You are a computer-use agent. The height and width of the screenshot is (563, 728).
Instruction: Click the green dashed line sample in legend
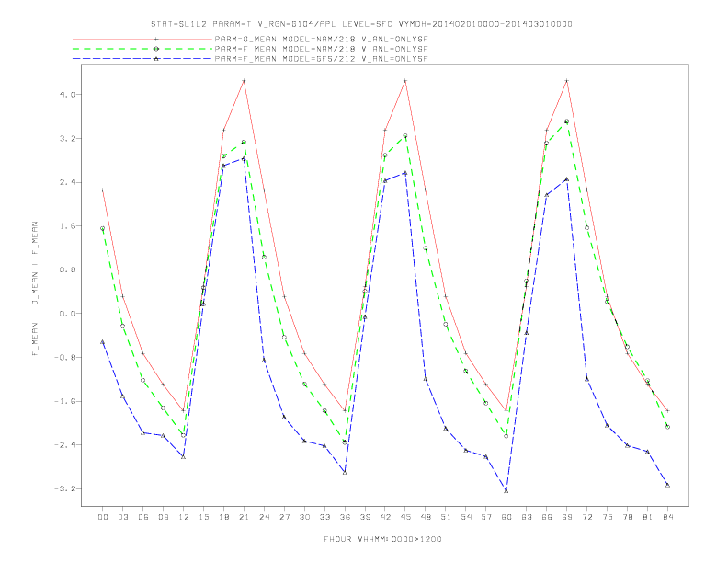pos(142,49)
